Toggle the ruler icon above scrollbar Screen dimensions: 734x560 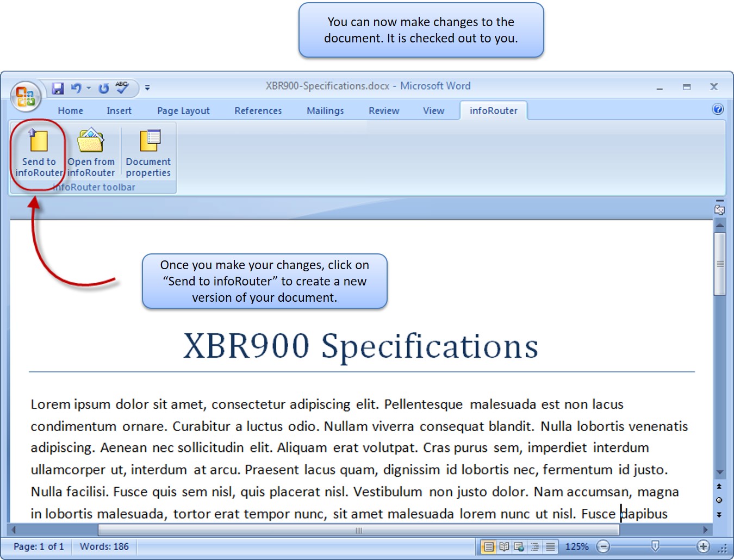click(719, 209)
